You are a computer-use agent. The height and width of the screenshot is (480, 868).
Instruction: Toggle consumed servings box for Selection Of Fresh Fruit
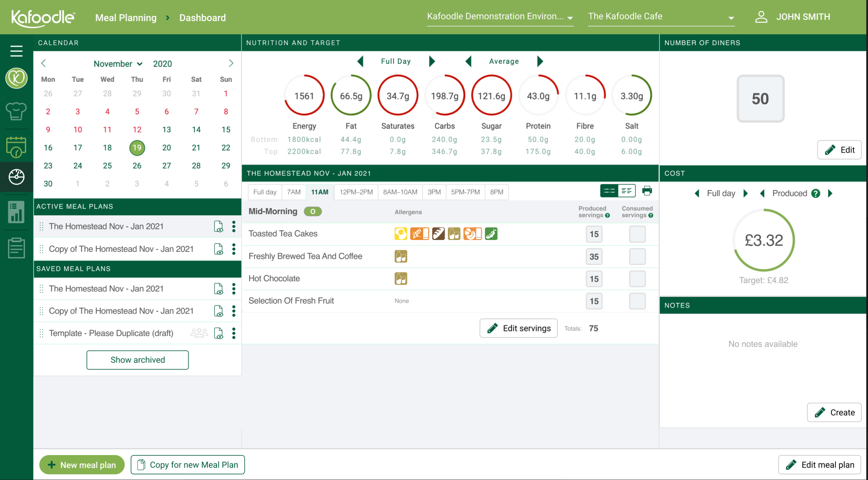[637, 301]
